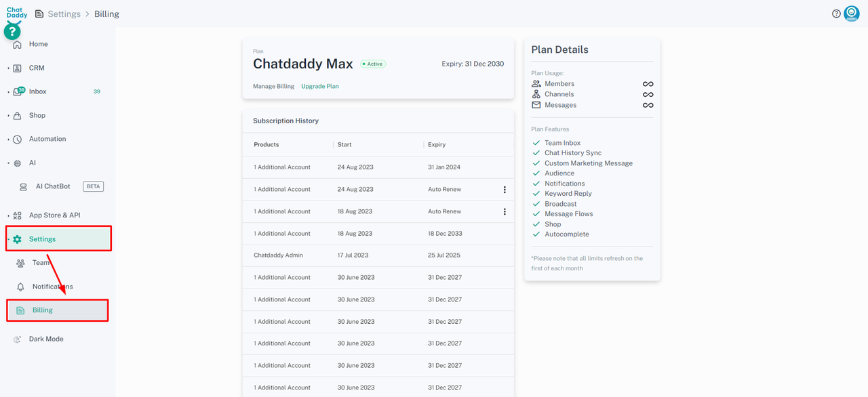Click the Shop bag icon in sidebar

(18, 116)
